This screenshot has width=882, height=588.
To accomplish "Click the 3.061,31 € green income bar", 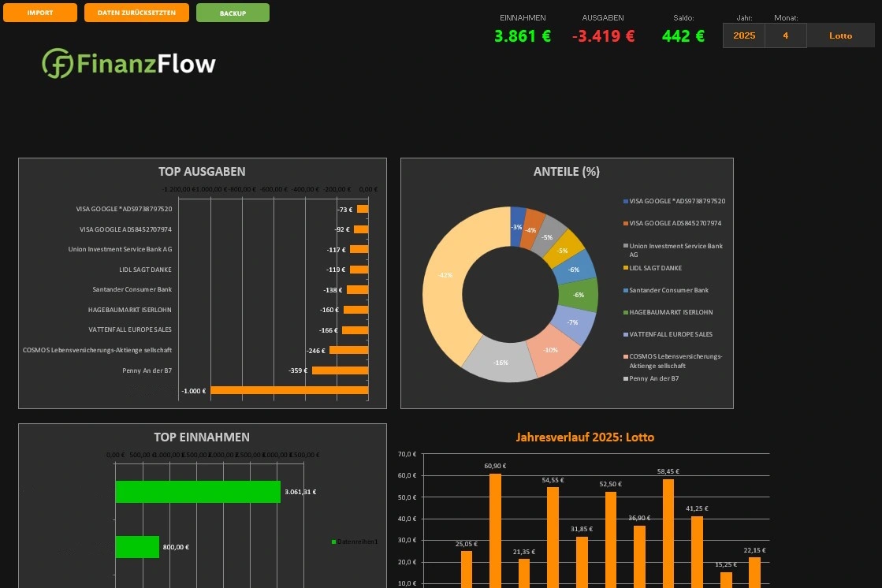I will (197, 492).
